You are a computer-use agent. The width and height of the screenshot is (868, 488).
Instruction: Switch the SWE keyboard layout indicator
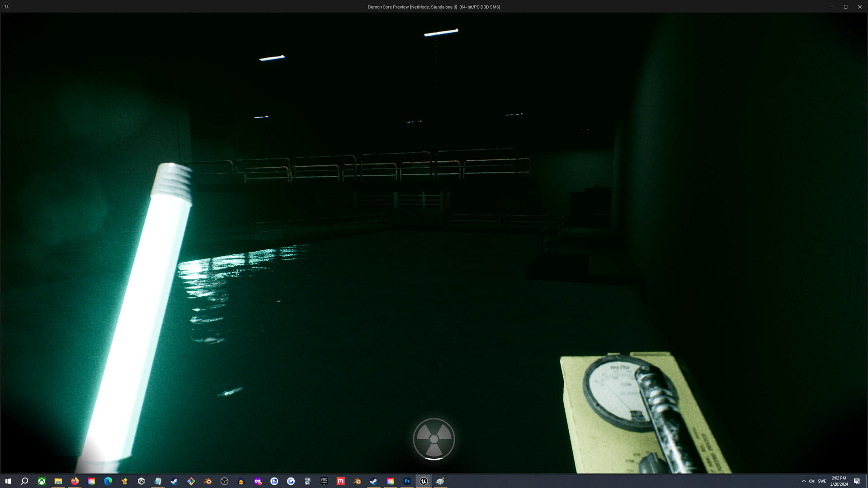(x=823, y=481)
